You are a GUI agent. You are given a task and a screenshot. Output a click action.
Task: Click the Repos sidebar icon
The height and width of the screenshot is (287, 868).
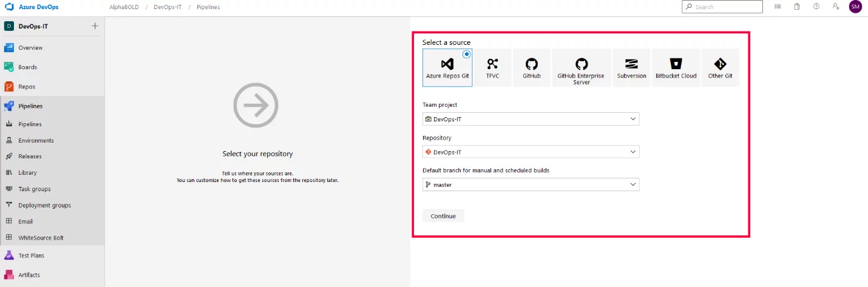pos(9,87)
